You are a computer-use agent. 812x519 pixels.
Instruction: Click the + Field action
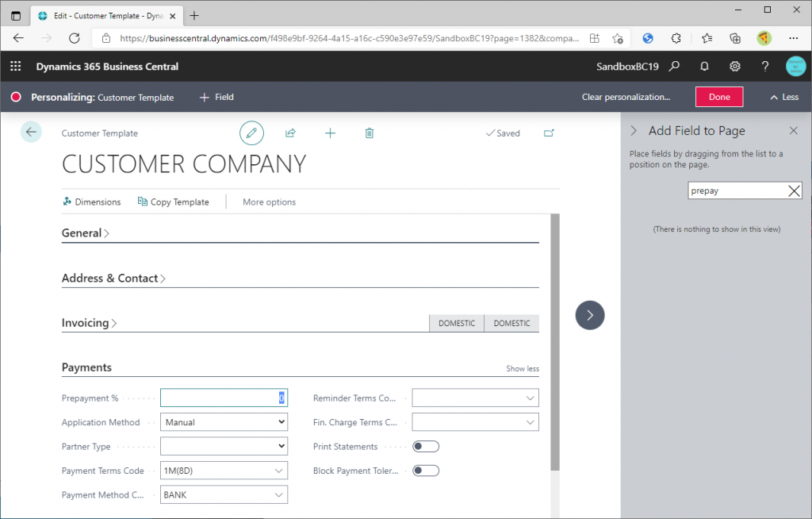216,97
